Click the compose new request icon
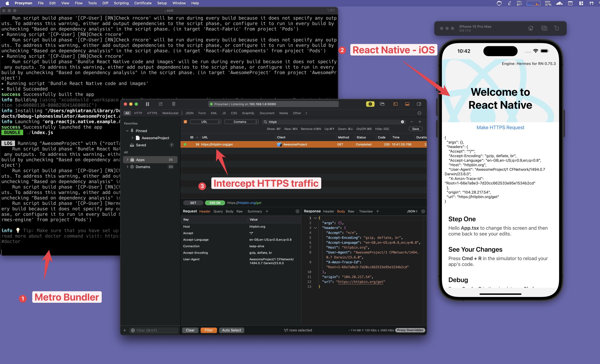The height and width of the screenshot is (364, 600). (161, 104)
